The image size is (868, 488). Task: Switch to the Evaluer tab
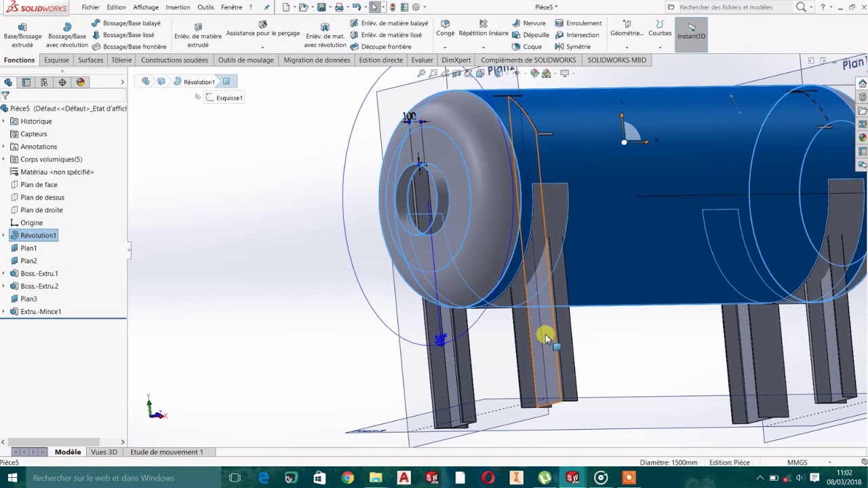click(x=422, y=60)
